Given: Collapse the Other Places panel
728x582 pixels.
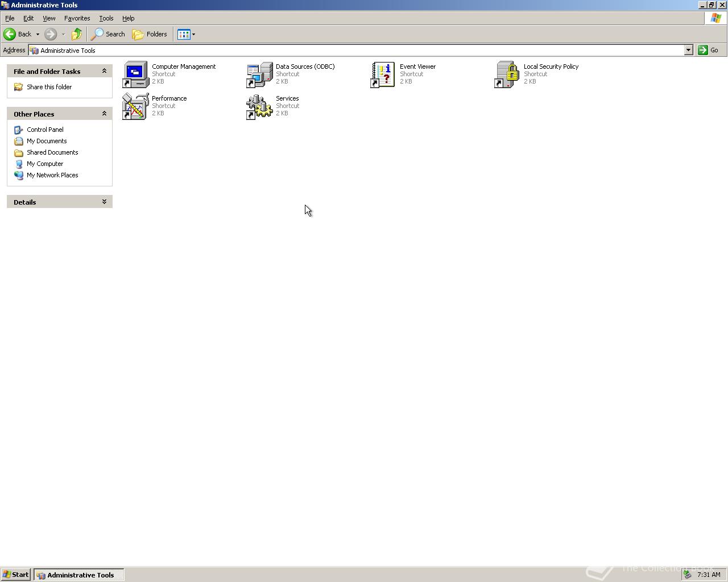Looking at the screenshot, I should click(104, 114).
